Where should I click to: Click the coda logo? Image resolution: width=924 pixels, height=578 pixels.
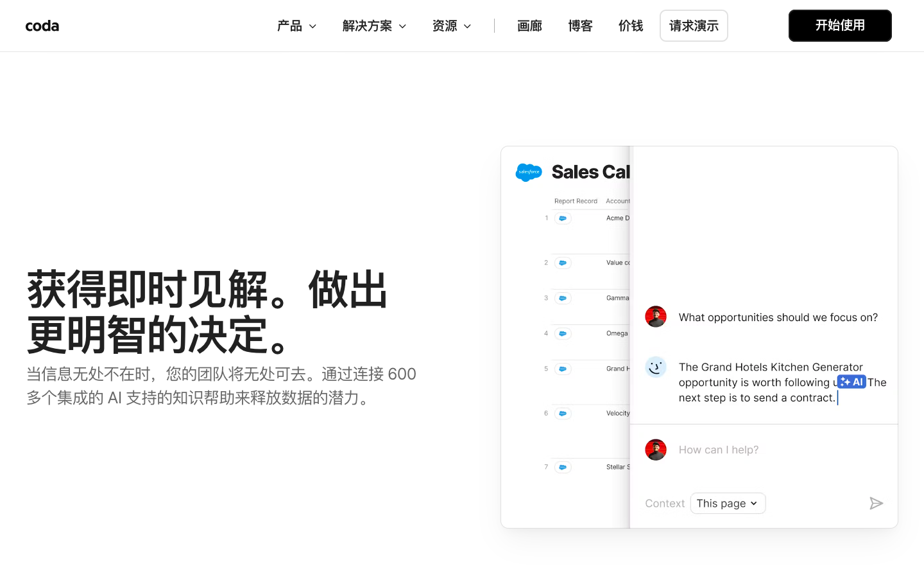[x=42, y=26]
